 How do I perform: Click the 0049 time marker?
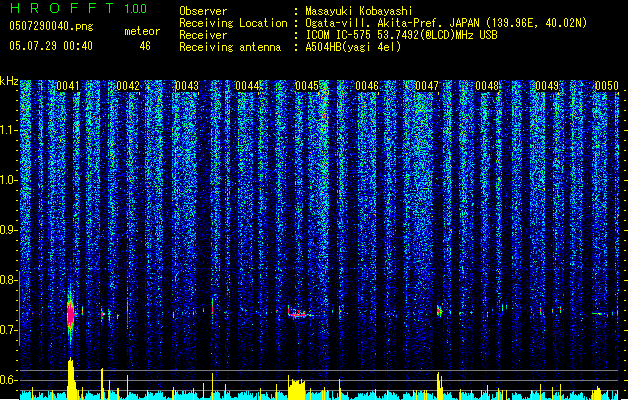pyautogui.click(x=547, y=86)
